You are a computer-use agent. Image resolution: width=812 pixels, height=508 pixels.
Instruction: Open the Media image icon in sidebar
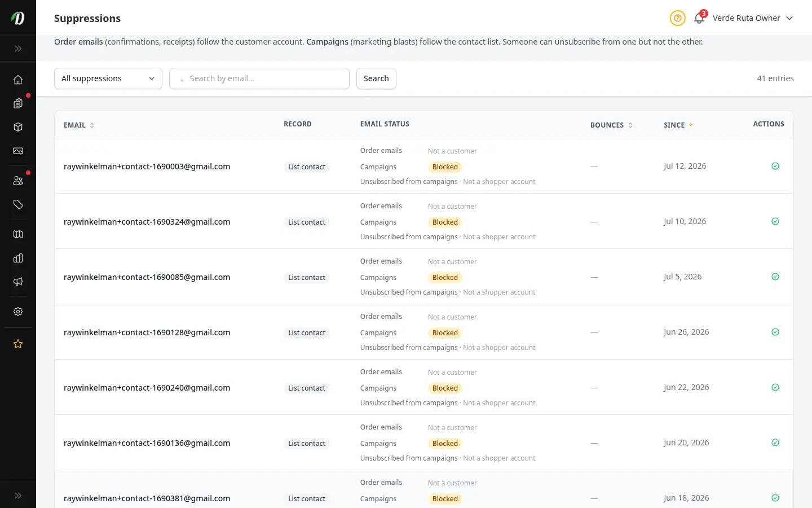pyautogui.click(x=18, y=151)
